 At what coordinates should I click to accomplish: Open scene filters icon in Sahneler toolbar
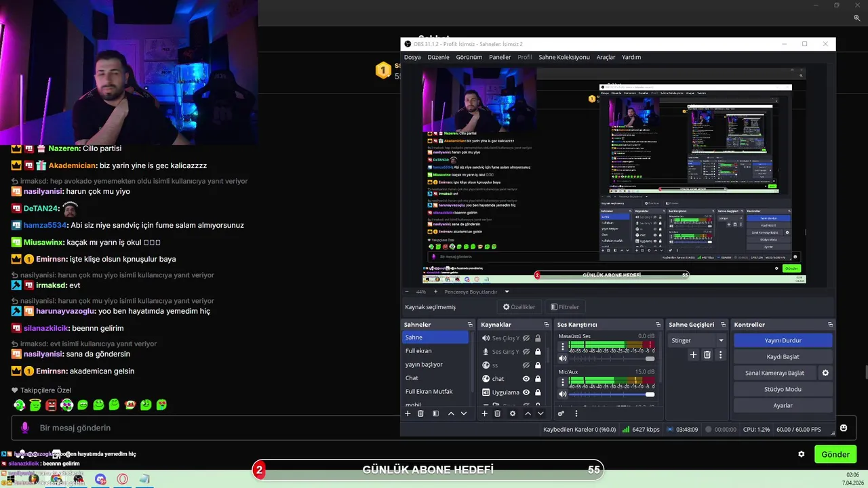(x=435, y=413)
